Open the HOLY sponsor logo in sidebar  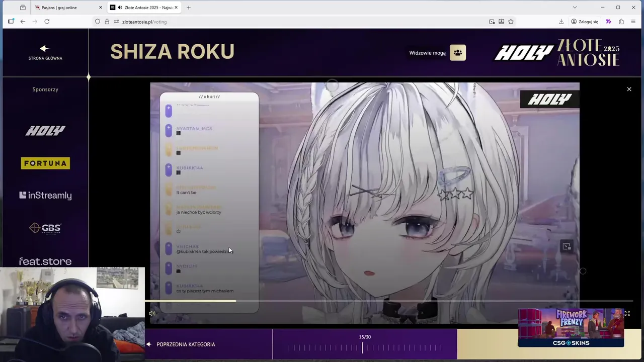(x=45, y=131)
